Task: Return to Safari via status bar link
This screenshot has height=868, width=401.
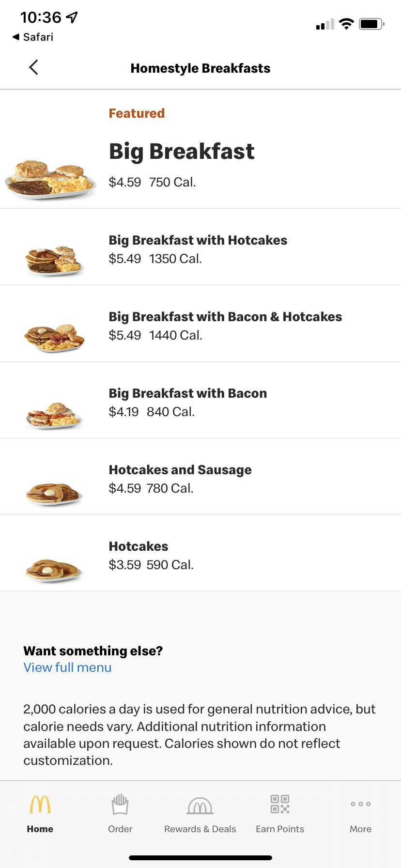Action: pos(33,37)
